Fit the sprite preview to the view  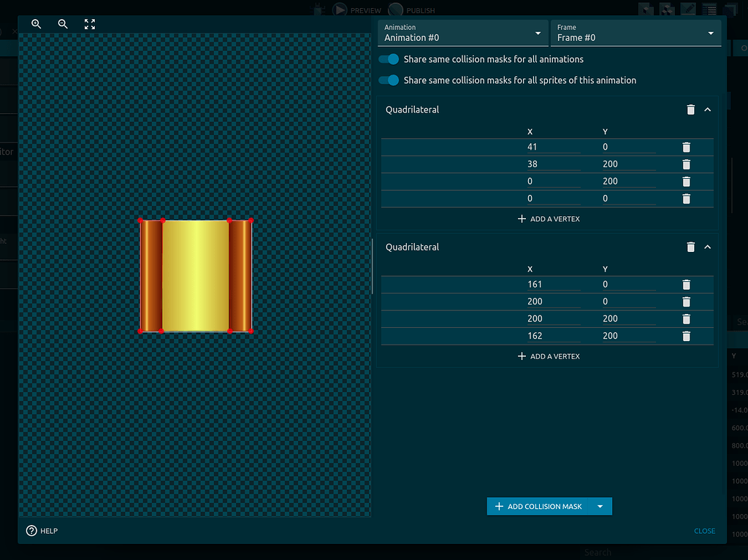90,24
